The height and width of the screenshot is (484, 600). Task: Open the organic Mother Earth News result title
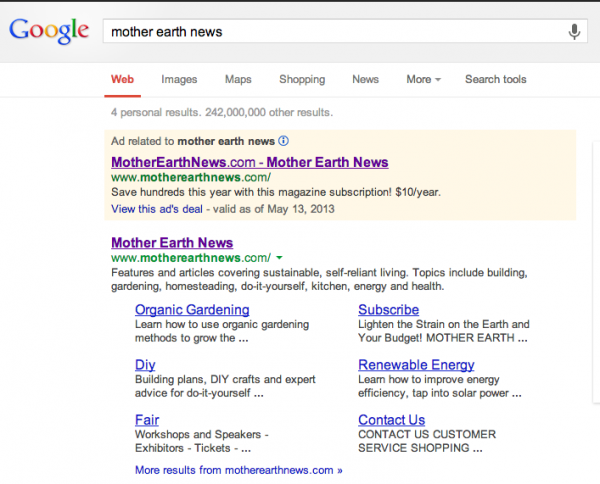[172, 243]
